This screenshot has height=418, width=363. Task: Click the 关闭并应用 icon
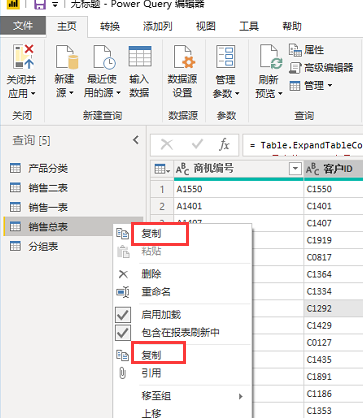point(23,57)
